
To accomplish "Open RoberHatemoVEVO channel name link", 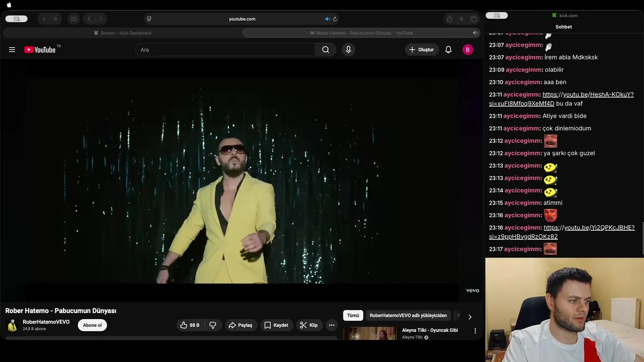I will [46, 322].
